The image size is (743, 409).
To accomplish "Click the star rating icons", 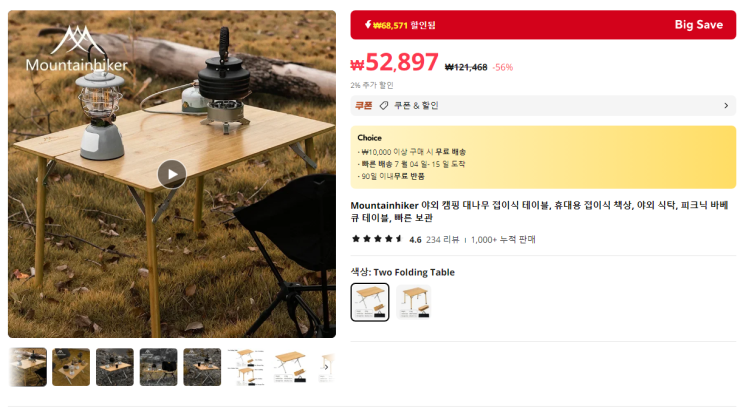I will pos(377,239).
